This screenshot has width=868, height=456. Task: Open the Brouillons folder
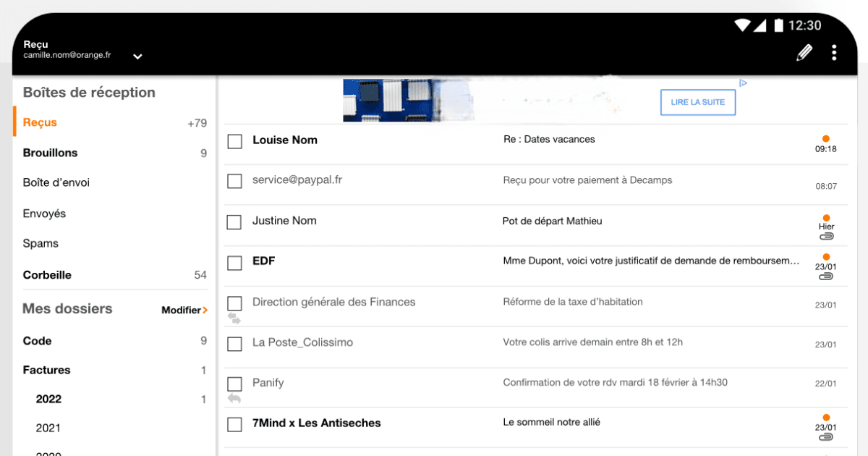point(50,153)
